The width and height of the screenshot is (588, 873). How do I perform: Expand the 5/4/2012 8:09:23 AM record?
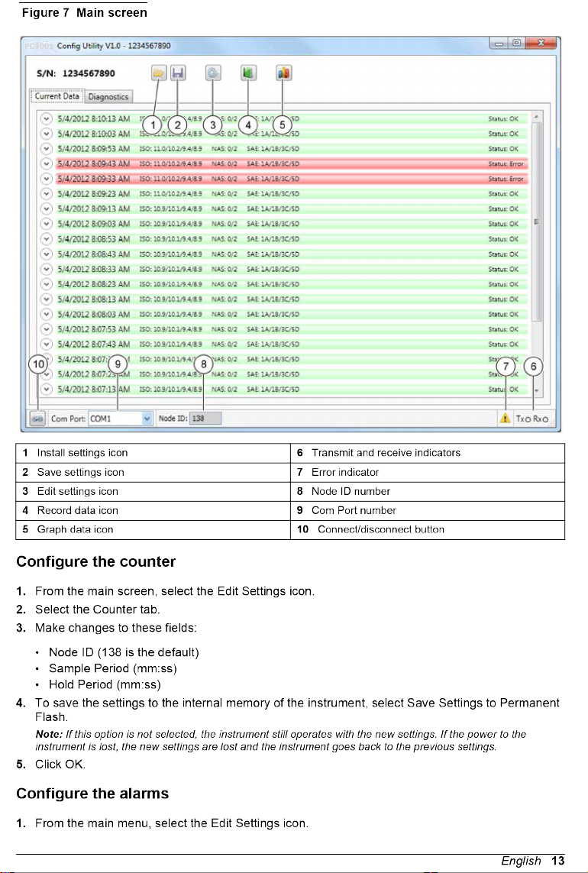[x=47, y=194]
